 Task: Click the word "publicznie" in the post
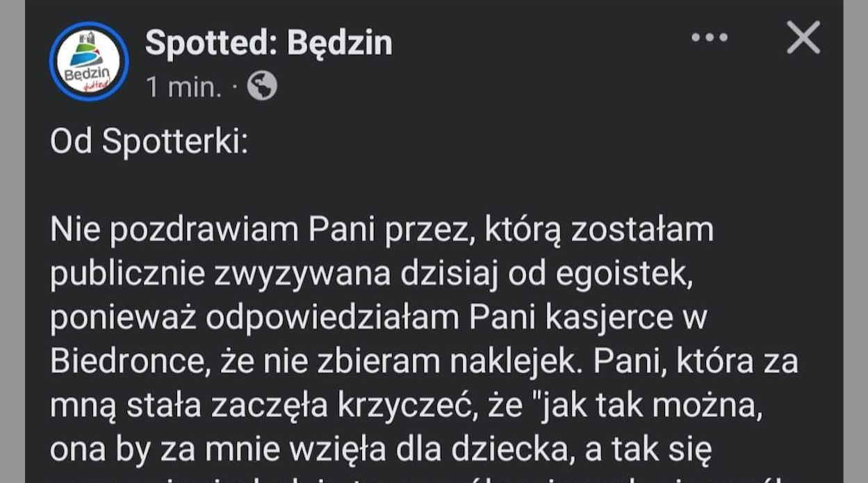[x=128, y=274]
